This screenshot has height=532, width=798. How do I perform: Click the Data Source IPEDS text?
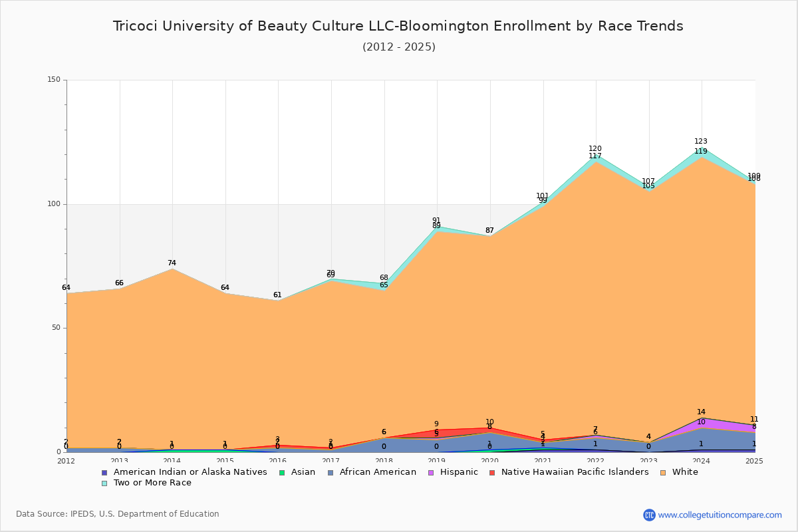pos(118,514)
